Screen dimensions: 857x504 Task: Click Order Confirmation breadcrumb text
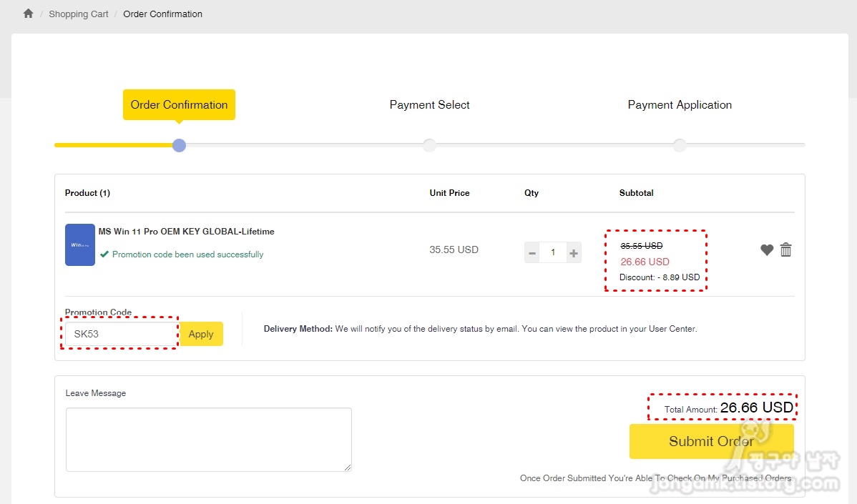pos(163,14)
